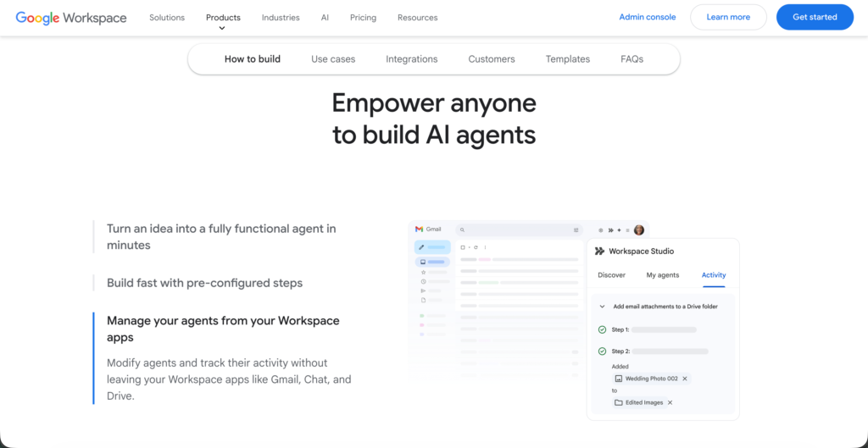The image size is (868, 448).
Task: Open the Admin console link
Action: pos(647,17)
